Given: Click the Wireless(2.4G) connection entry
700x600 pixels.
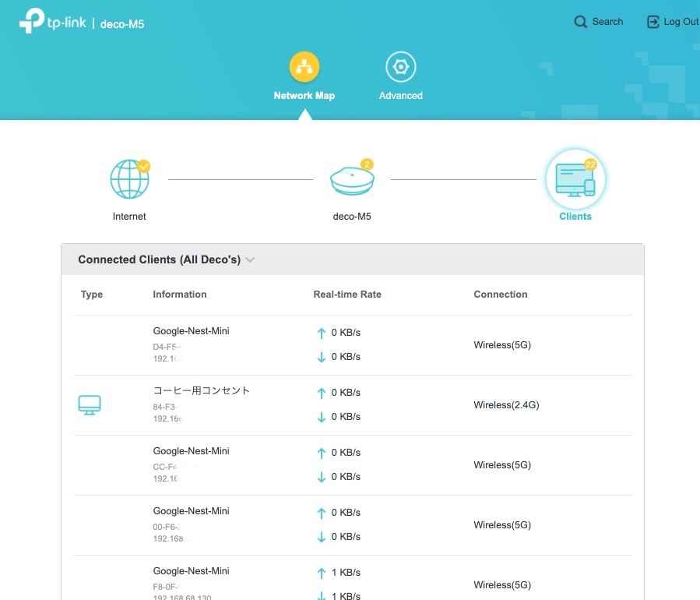Looking at the screenshot, I should [x=506, y=405].
